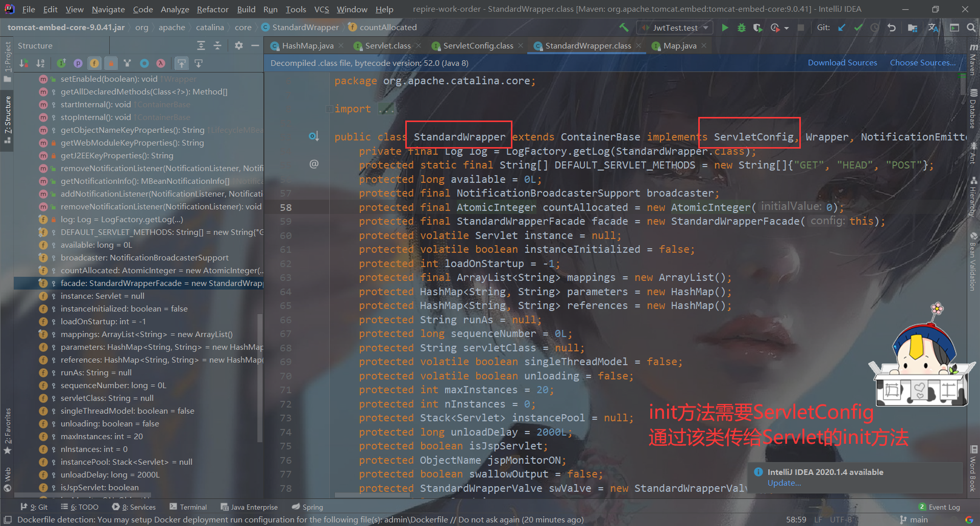980x526 pixels.
Task: Click core breadcrumb in navigation bar
Action: coord(243,28)
